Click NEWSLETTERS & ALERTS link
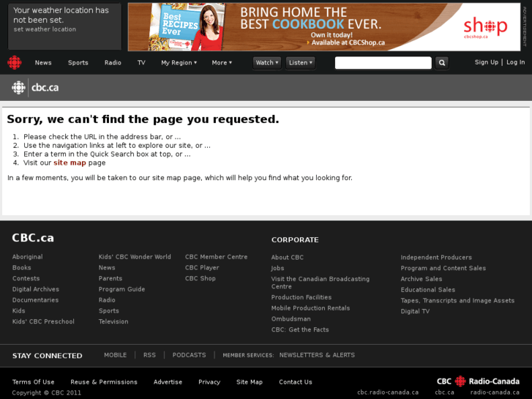This screenshot has width=532, height=399. (317, 355)
